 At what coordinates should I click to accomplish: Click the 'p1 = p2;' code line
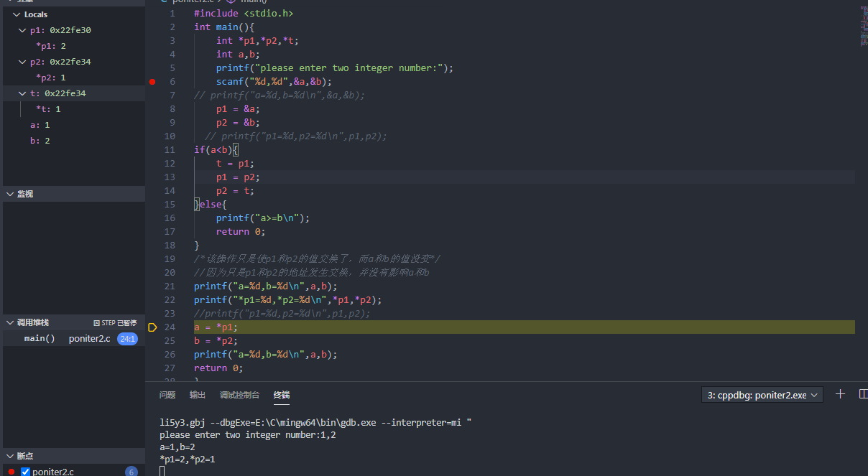point(238,177)
